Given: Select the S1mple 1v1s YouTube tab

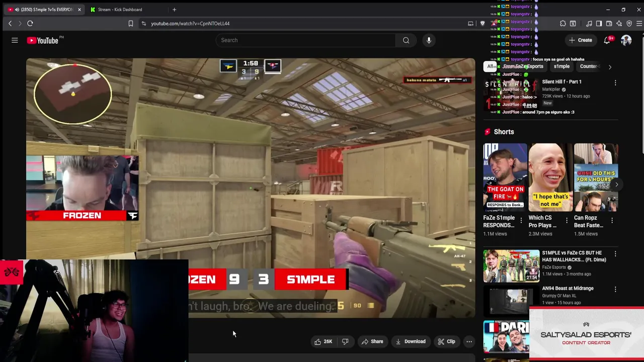Looking at the screenshot, I should click(45, 10).
